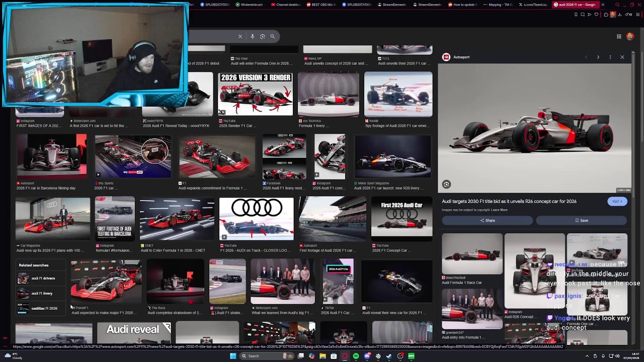Open Google Lens image search

point(262,36)
